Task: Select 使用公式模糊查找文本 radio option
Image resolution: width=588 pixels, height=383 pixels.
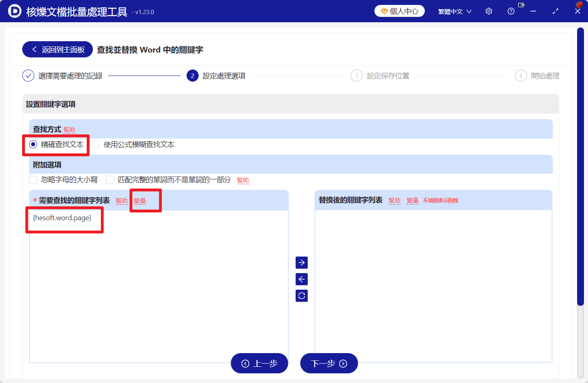Action: click(96, 144)
